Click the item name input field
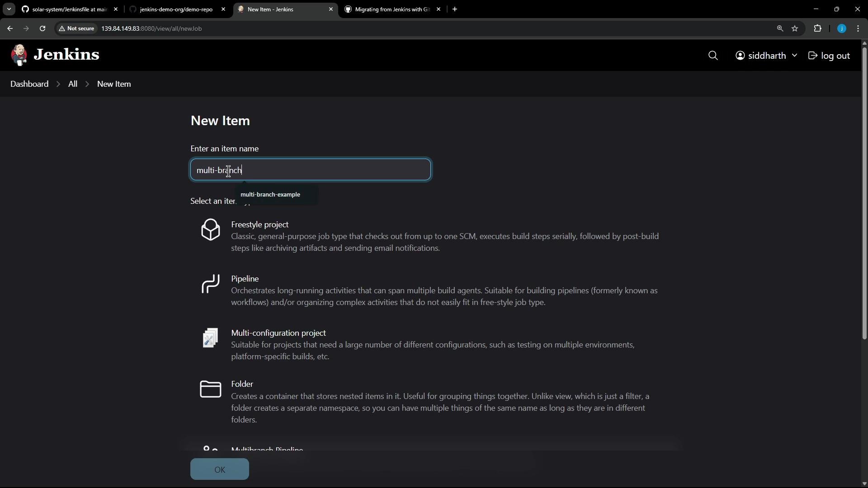The image size is (868, 488). tap(311, 170)
